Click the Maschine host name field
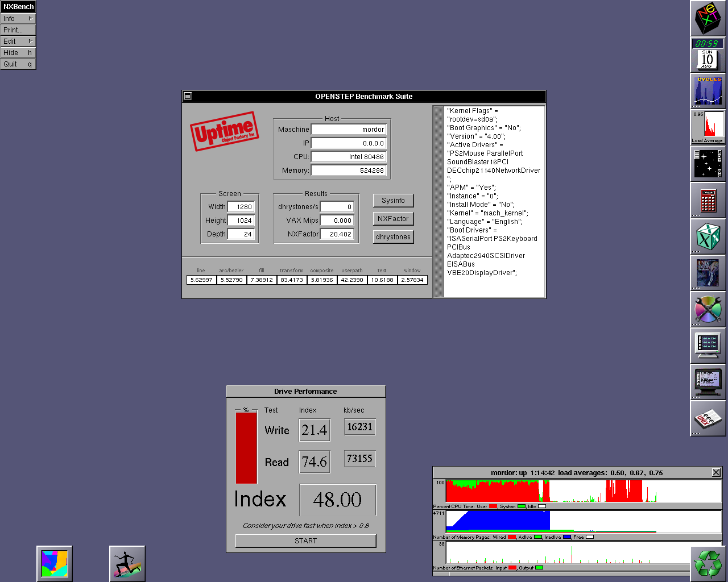This screenshot has width=728, height=582. [349, 130]
